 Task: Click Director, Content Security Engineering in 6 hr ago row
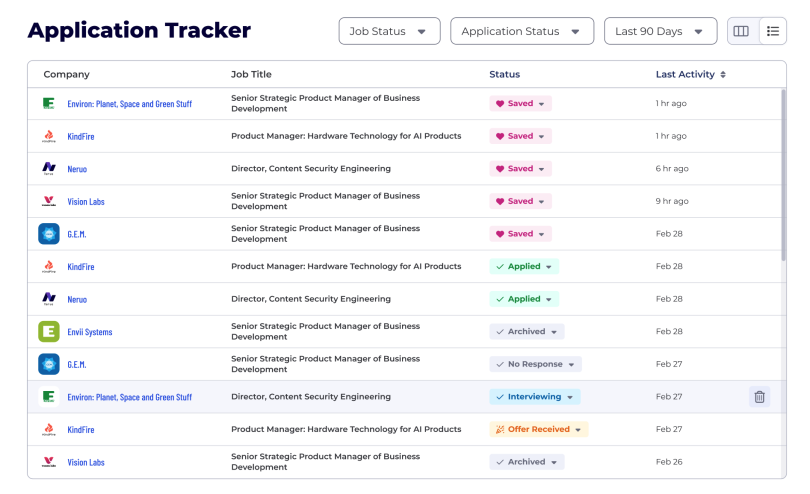point(311,168)
